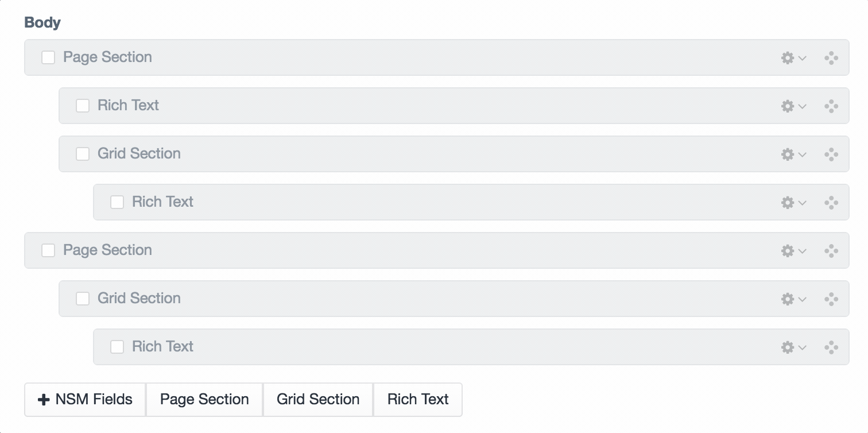Image resolution: width=868 pixels, height=433 pixels.
Task: Check the first Page Section checkbox
Action: [x=48, y=57]
